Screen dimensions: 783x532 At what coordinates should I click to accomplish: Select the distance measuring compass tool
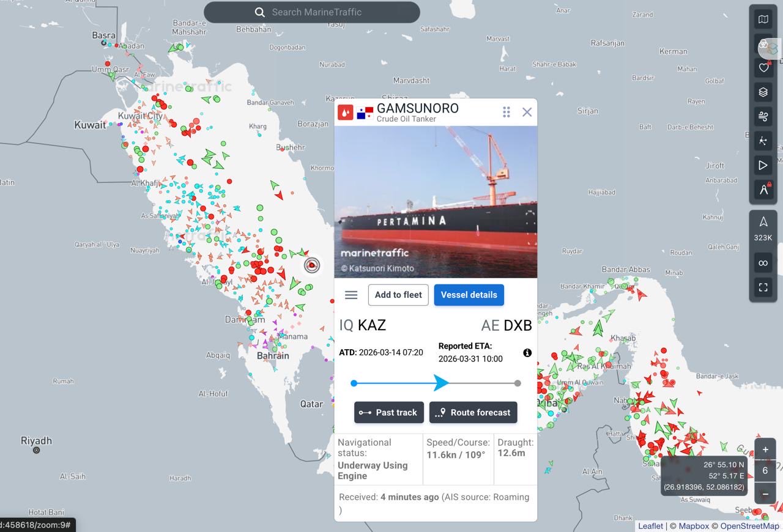pos(763,190)
